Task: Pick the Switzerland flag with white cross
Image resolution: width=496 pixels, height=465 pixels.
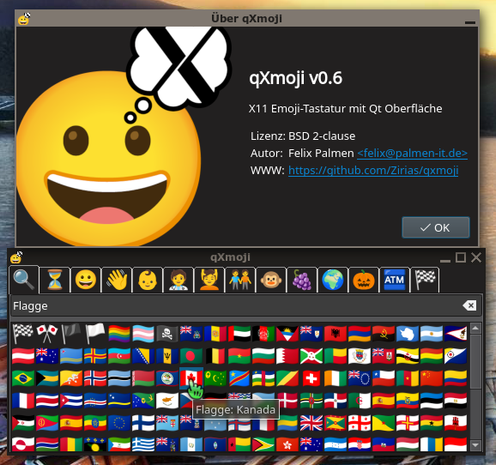Action: point(311,378)
